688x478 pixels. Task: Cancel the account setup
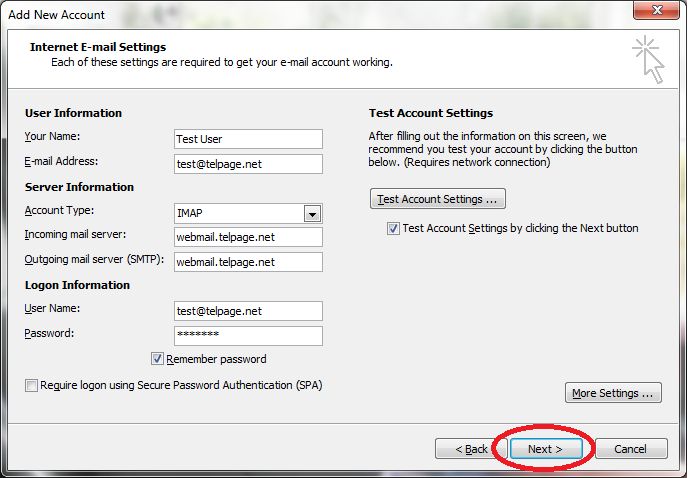631,449
